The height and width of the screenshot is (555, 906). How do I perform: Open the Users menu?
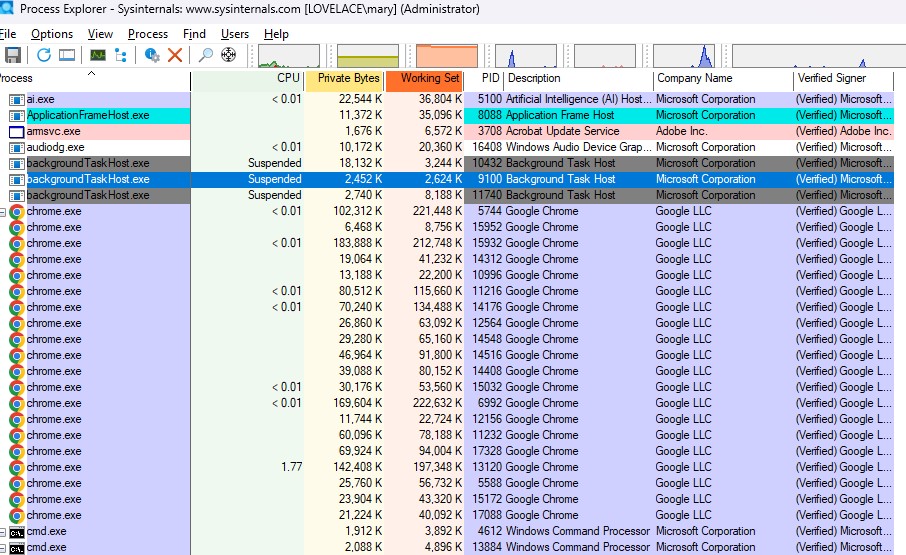point(235,34)
